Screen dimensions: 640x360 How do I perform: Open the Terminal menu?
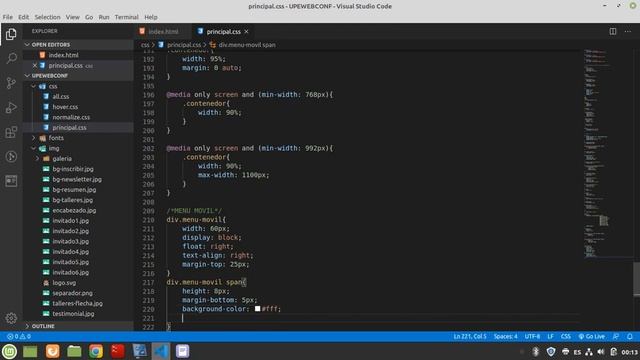[x=127, y=17]
